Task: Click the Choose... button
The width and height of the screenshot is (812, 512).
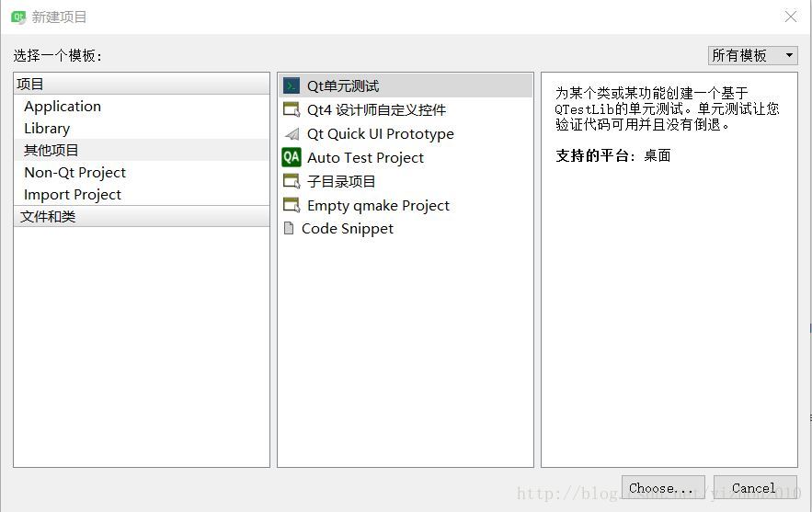Action: pyautogui.click(x=663, y=488)
